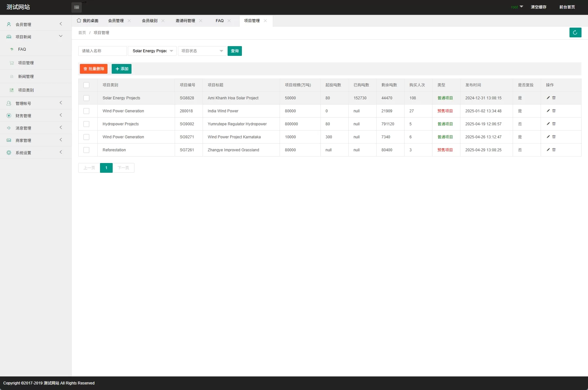Click the orange 批量删除 button
Viewport: 588px width, 390px height.
(94, 69)
